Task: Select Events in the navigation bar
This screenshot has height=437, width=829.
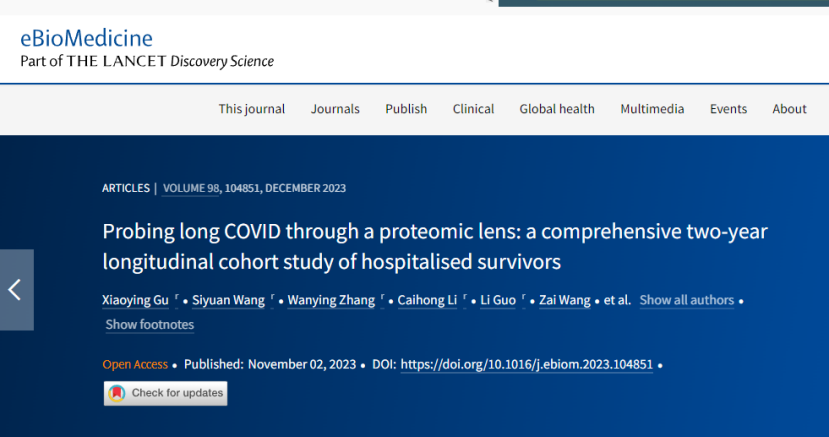Action: click(728, 109)
